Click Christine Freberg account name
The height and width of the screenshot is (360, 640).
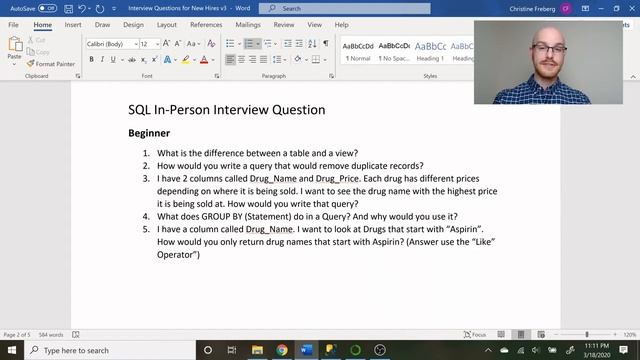click(x=532, y=9)
